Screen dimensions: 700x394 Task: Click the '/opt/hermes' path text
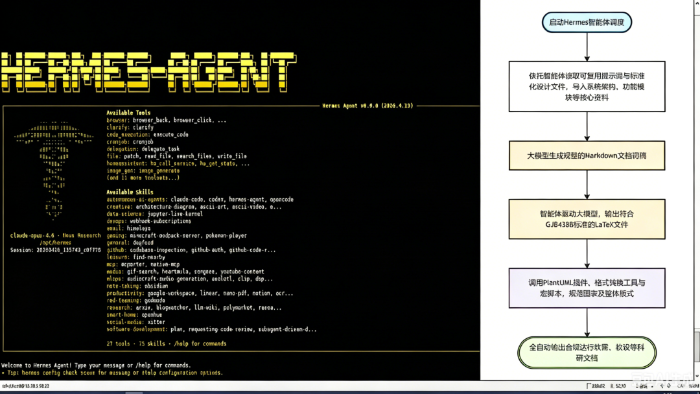55,242
